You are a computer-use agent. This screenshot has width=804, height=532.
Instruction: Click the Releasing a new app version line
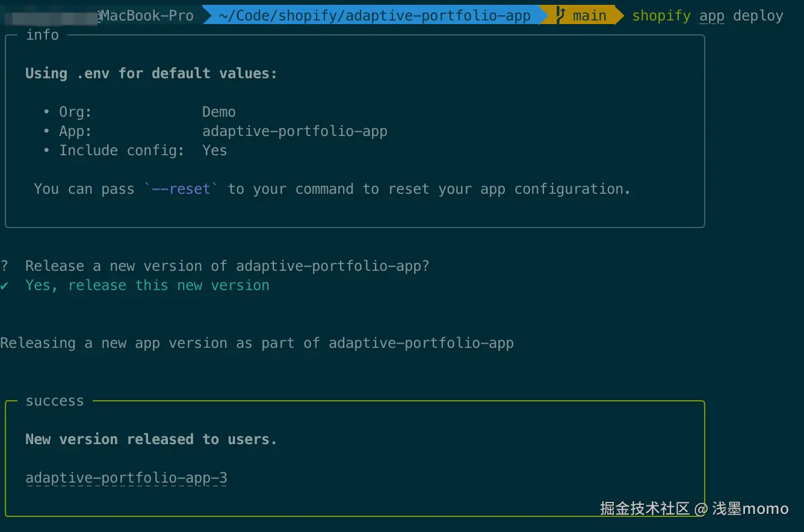point(257,343)
